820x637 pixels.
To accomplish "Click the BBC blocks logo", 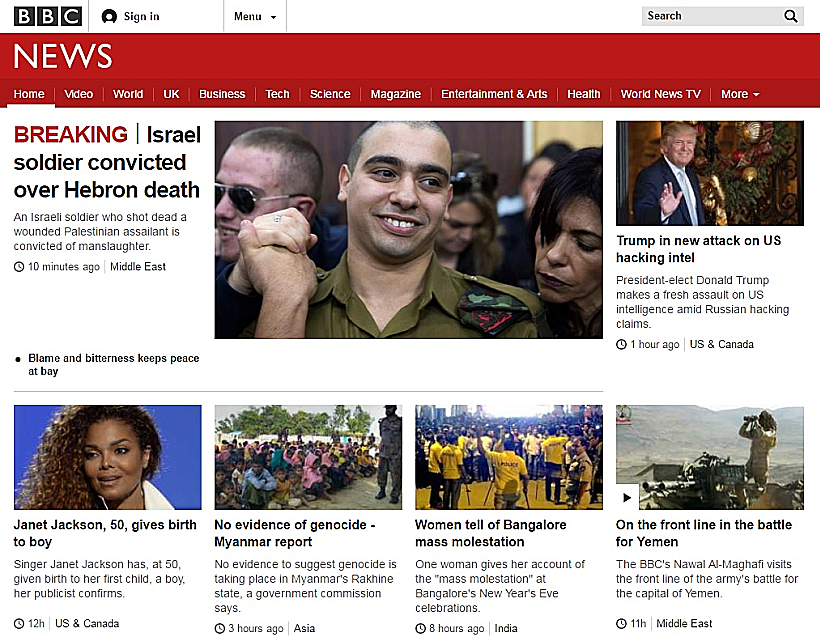I will coord(47,16).
